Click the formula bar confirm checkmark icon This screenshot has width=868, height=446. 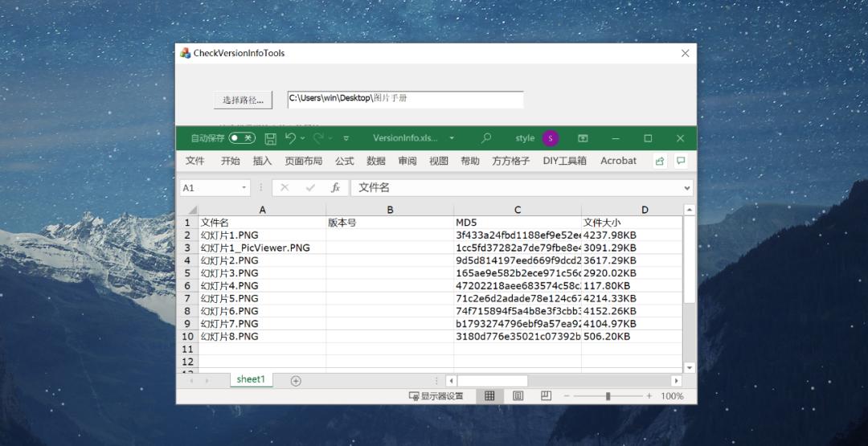(310, 187)
